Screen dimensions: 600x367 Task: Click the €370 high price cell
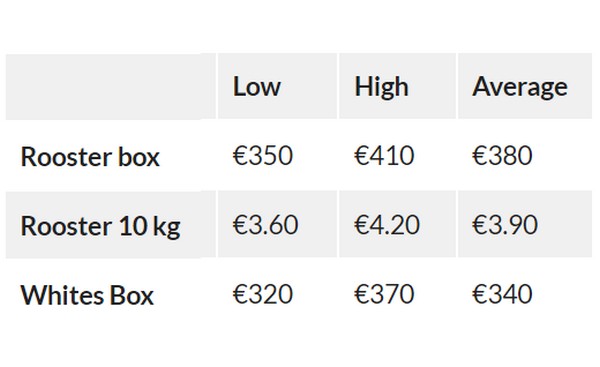coord(384,294)
